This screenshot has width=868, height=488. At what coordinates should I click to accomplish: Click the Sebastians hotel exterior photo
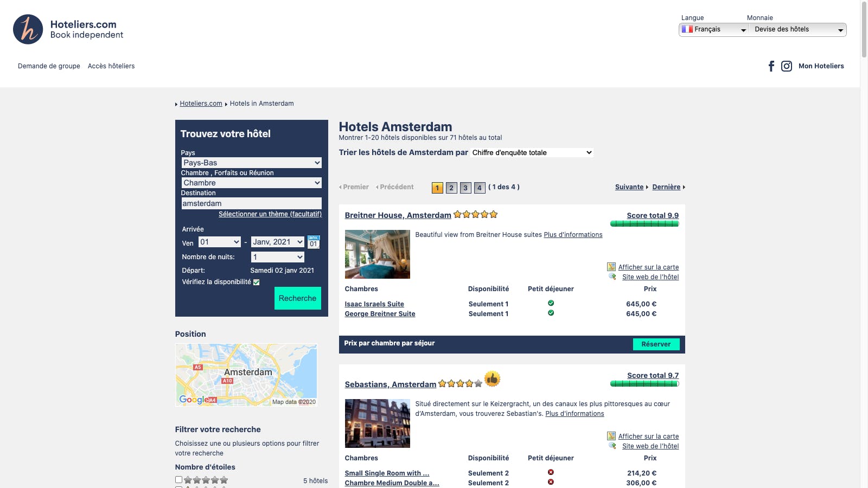coord(377,423)
